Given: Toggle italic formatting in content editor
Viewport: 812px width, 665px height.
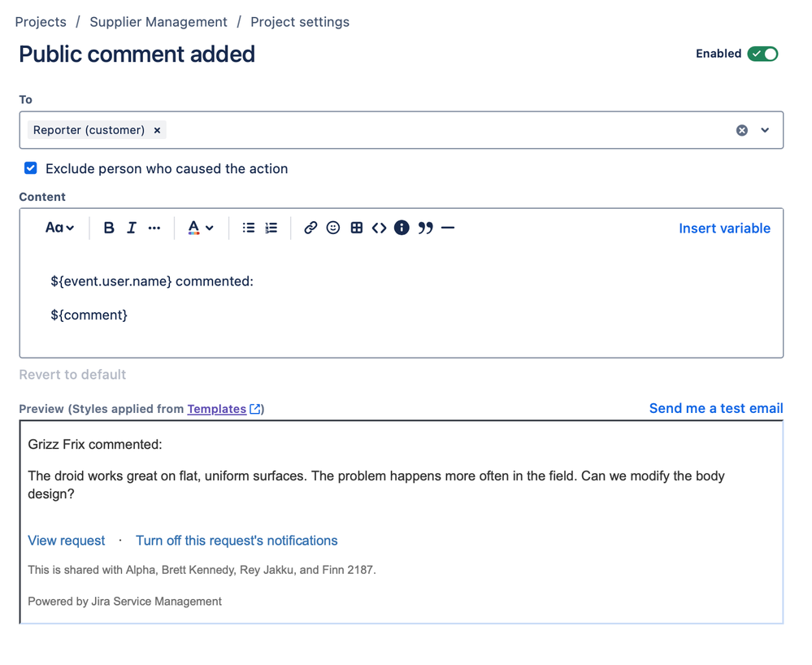Looking at the screenshot, I should (132, 228).
